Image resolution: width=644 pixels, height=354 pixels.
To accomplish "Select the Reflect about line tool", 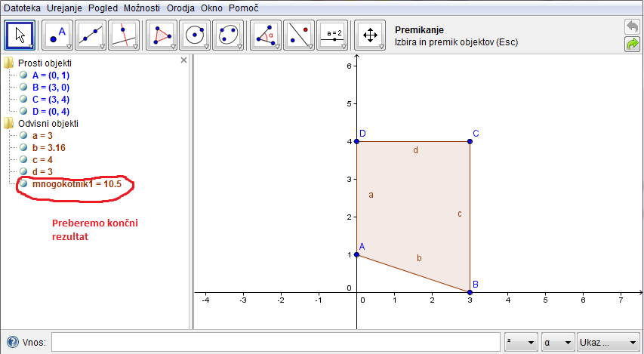I will point(299,35).
